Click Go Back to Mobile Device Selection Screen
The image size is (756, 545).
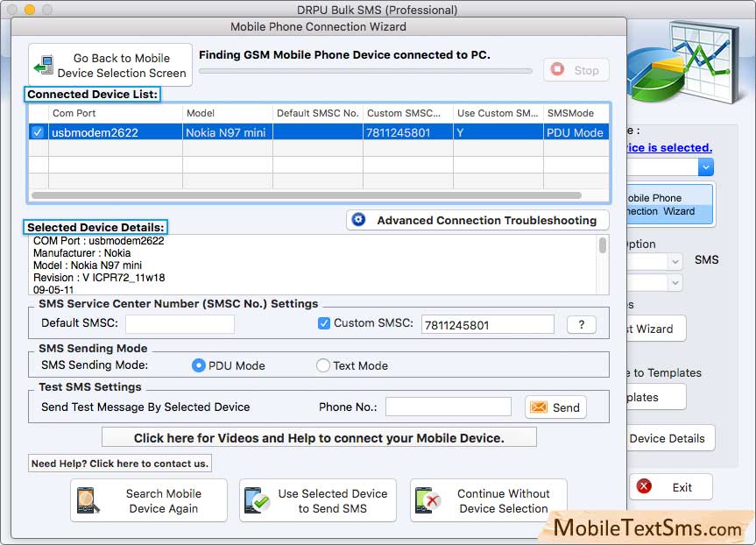coord(110,65)
